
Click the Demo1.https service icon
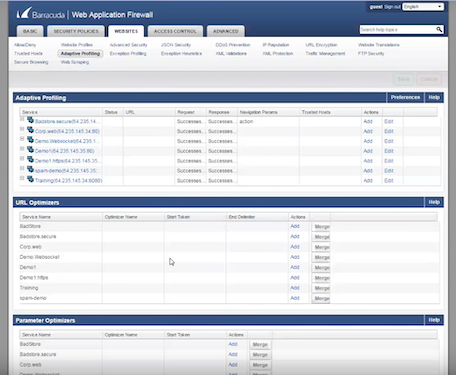pos(30,160)
